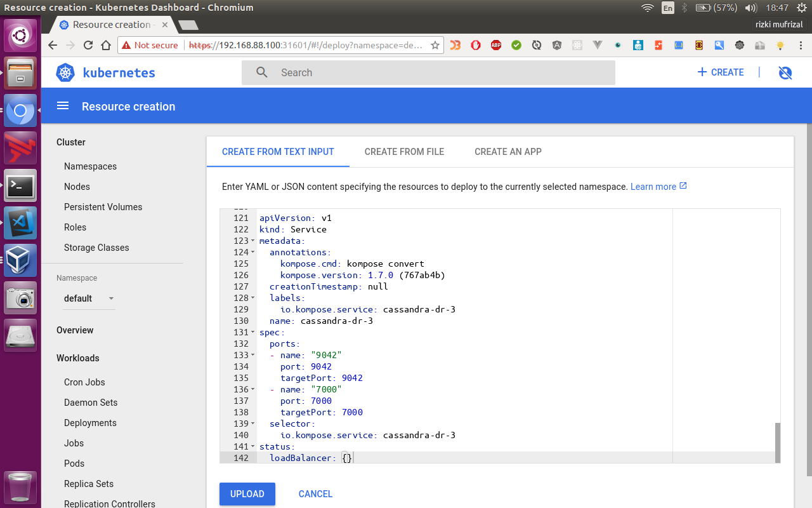Collapse fold arrow at line 133

(x=253, y=356)
